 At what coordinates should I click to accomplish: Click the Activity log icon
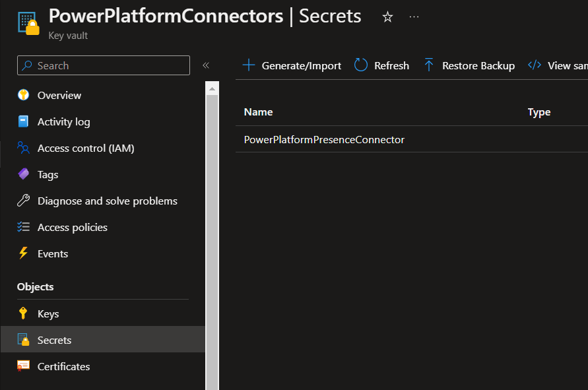click(24, 121)
